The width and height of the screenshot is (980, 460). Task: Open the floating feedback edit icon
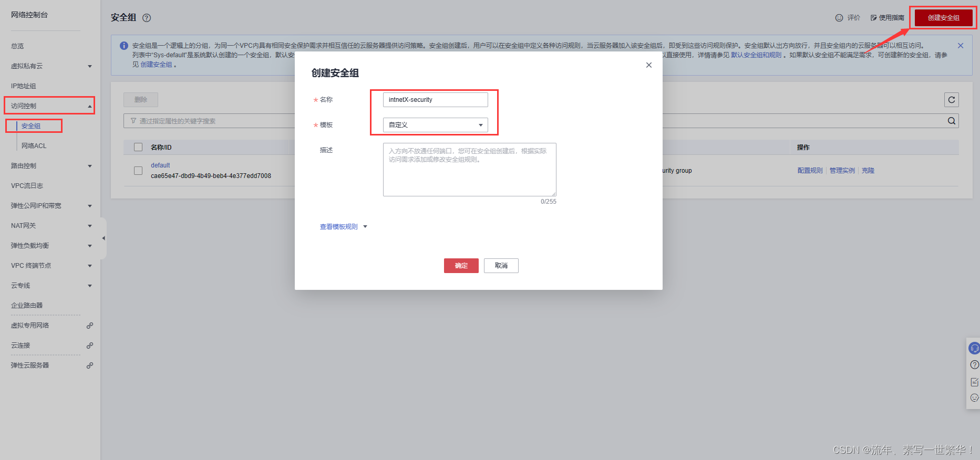click(x=974, y=382)
